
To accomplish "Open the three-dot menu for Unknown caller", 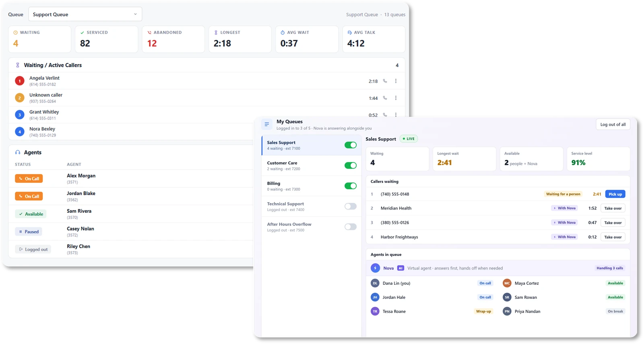I will (396, 98).
